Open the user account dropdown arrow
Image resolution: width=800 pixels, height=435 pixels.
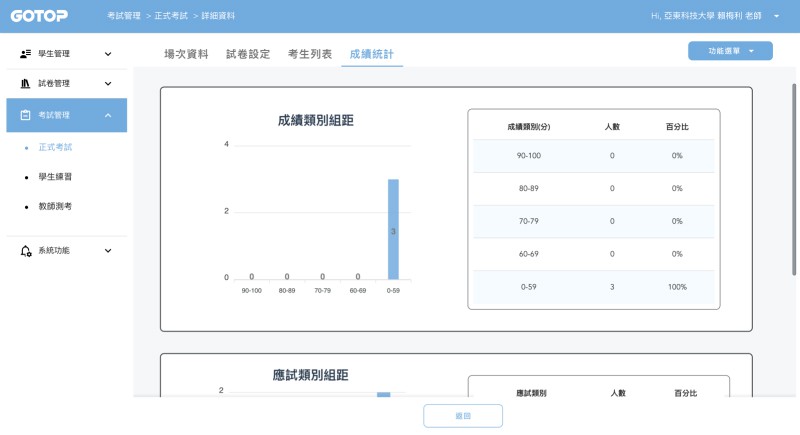[777, 17]
